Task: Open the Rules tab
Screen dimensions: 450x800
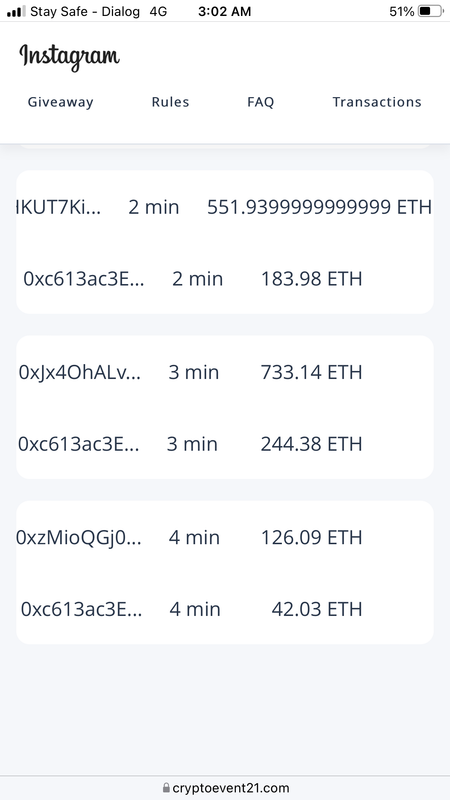Action: (170, 102)
